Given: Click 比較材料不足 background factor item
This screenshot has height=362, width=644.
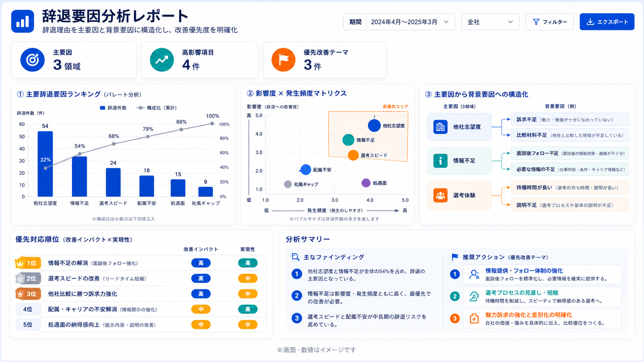Looking at the screenshot, I should click(x=570, y=135).
